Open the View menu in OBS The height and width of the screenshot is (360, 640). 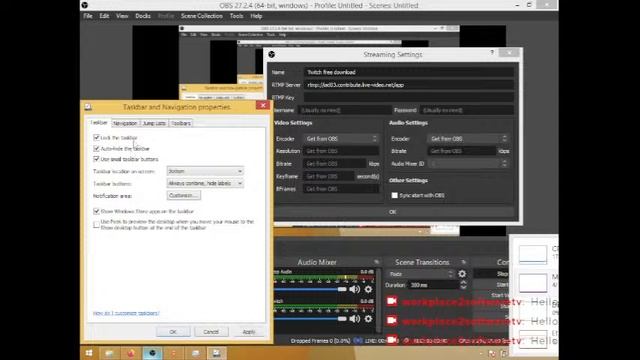pyautogui.click(x=122, y=16)
